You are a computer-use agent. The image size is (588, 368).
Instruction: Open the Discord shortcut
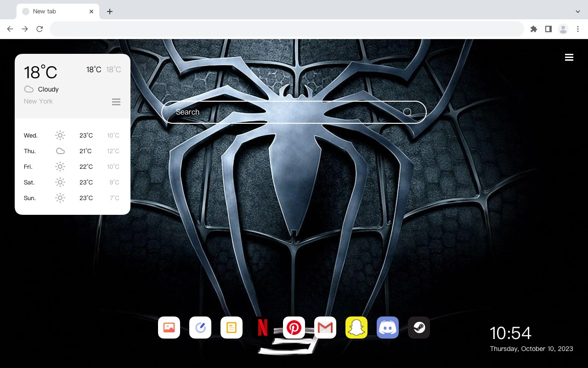[x=388, y=328]
